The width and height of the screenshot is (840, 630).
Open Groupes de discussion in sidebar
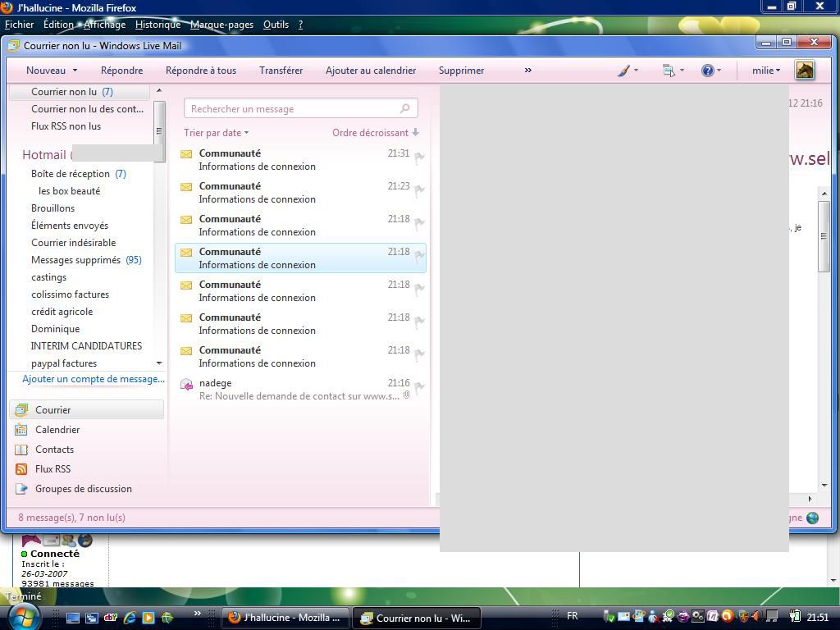click(x=83, y=489)
